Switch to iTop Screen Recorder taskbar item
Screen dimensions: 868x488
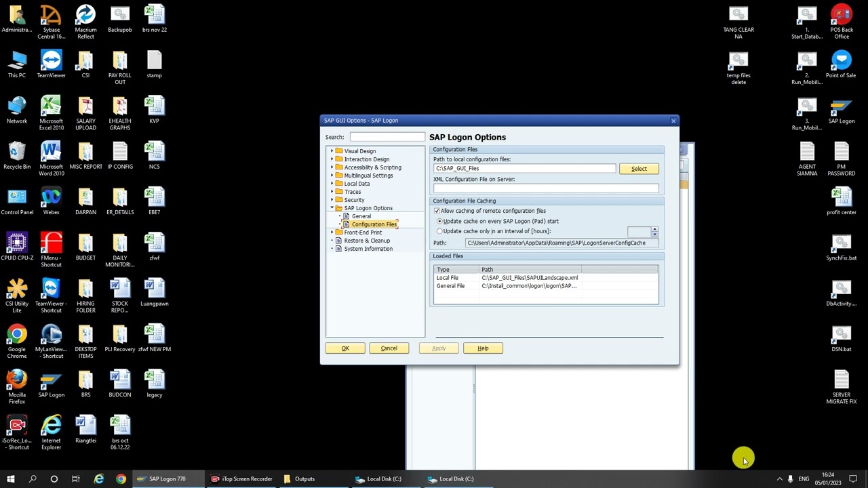click(x=241, y=479)
